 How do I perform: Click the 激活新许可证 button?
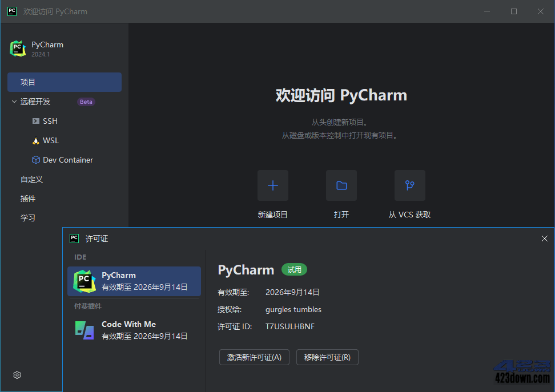coord(254,357)
